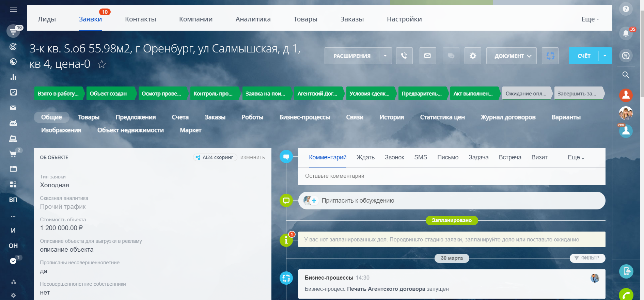Click the email envelope icon button
644x300 pixels.
click(x=427, y=56)
